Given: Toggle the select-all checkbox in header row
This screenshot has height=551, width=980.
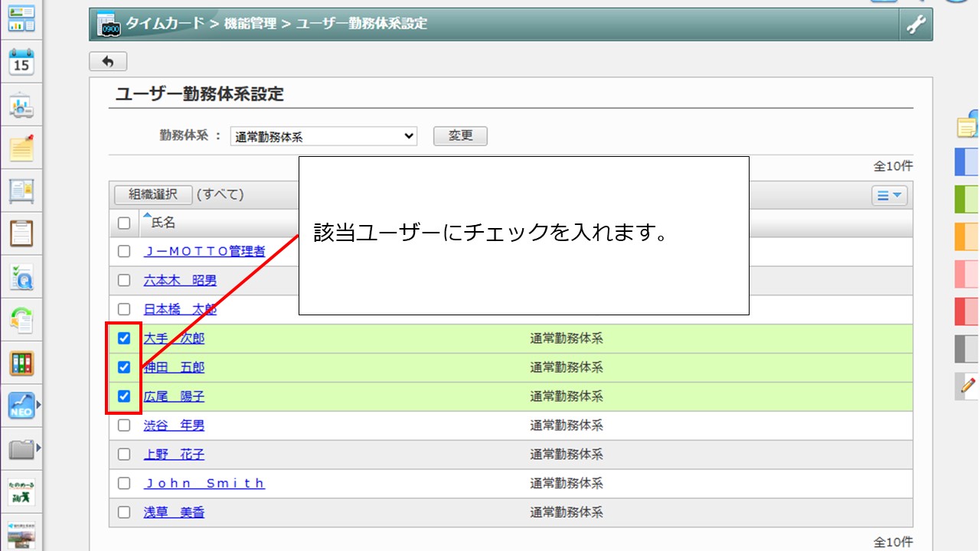Looking at the screenshot, I should (x=124, y=223).
